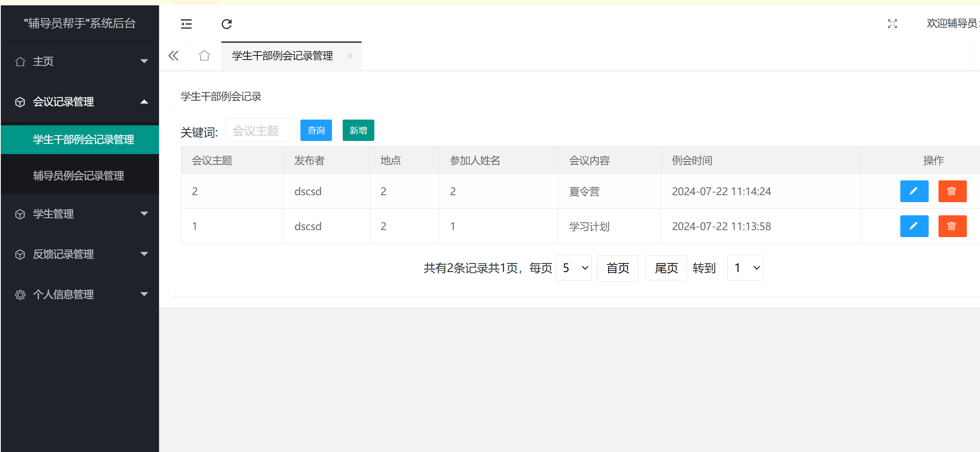Expand the 个人信息管理 menu arrow

[144, 294]
